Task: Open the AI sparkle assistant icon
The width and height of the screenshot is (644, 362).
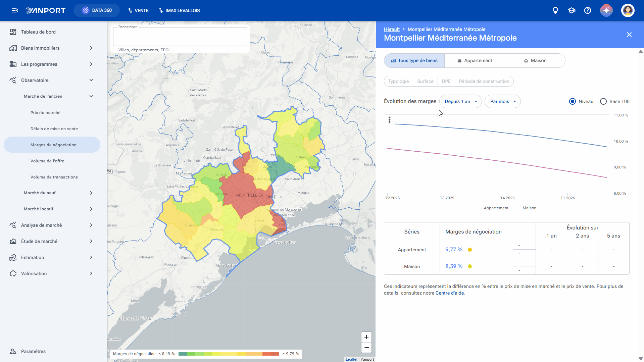Action: [606, 10]
